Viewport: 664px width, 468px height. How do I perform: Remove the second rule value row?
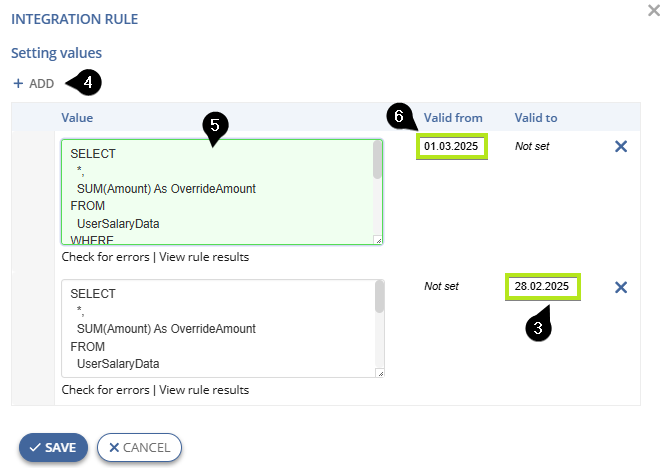pyautogui.click(x=621, y=288)
